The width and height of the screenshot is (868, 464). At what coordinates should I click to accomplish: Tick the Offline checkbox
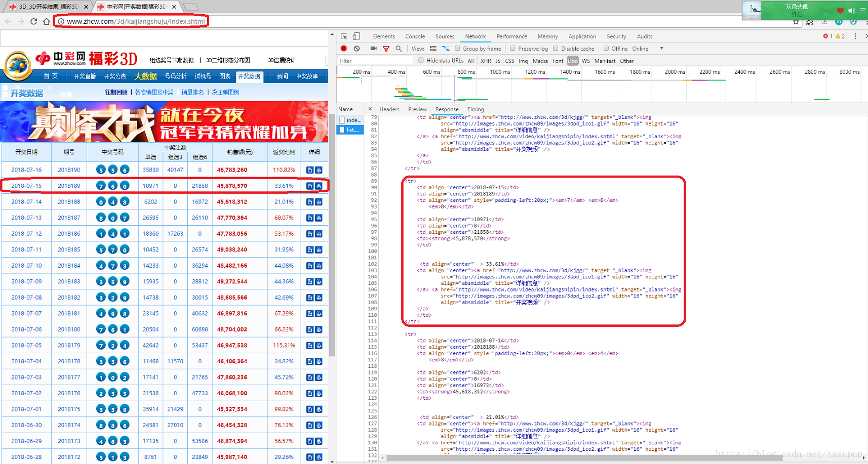(606, 49)
